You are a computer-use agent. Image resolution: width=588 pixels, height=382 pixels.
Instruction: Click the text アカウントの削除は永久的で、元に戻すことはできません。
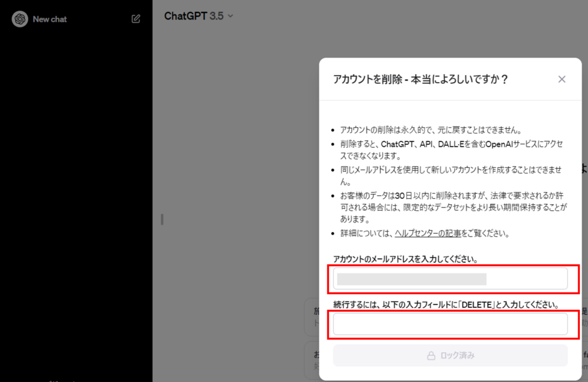click(431, 130)
